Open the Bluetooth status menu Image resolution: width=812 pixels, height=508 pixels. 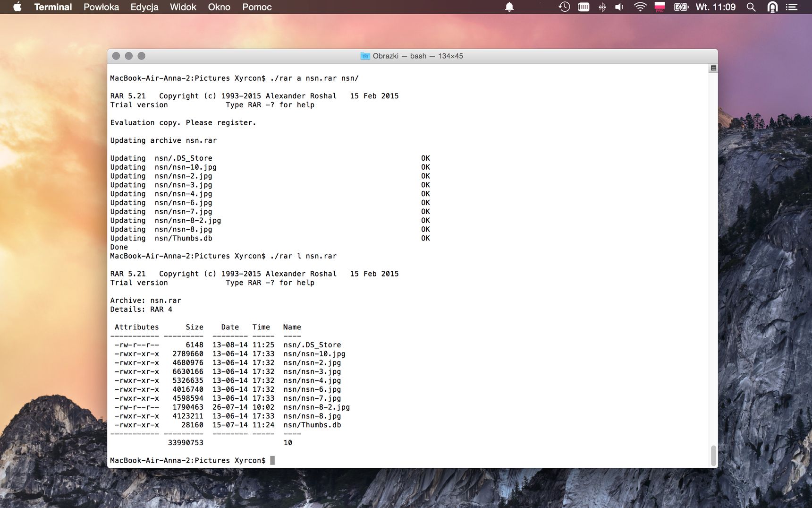click(x=602, y=7)
